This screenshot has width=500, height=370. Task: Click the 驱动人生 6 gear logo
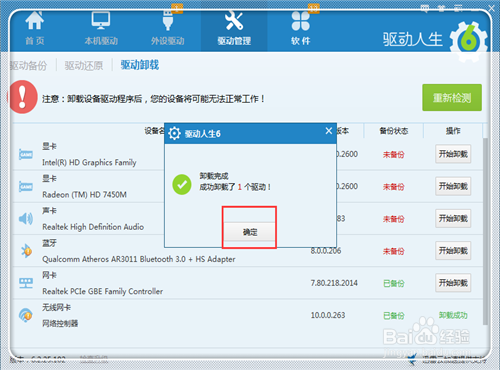468,41
